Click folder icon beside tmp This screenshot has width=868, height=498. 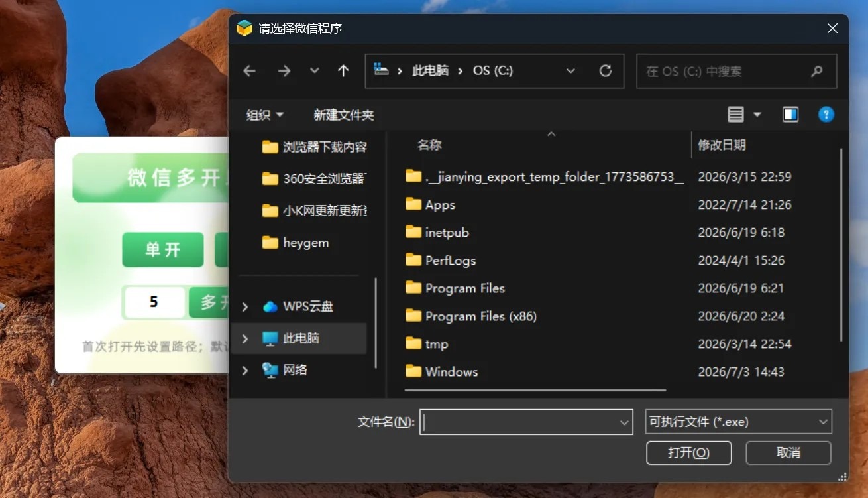(x=413, y=343)
